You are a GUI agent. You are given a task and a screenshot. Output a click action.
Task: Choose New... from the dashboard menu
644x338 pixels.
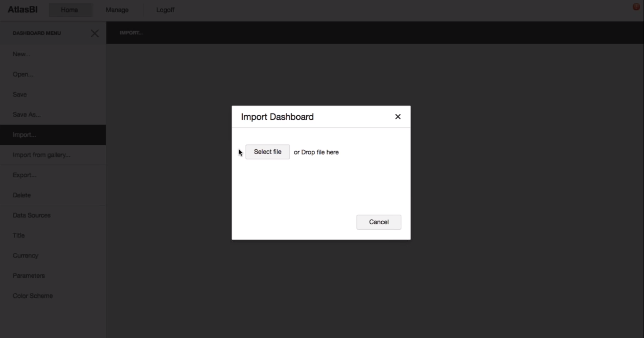pos(22,54)
